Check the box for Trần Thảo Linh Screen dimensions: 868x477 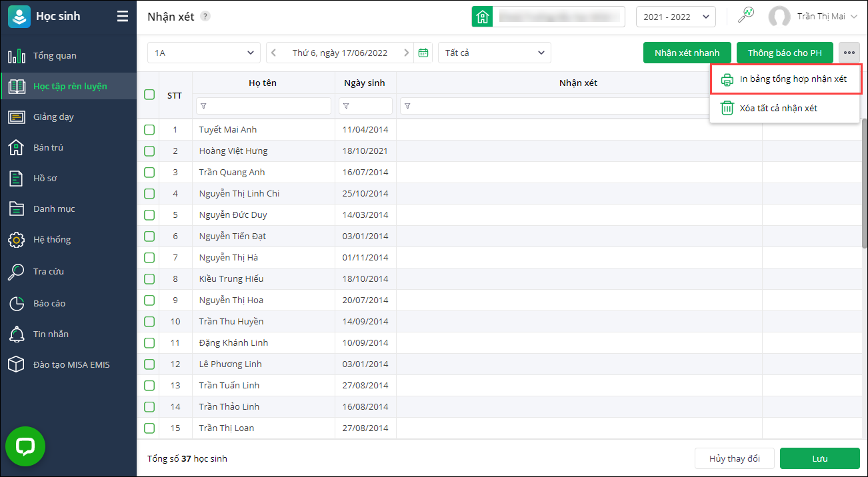click(x=149, y=406)
